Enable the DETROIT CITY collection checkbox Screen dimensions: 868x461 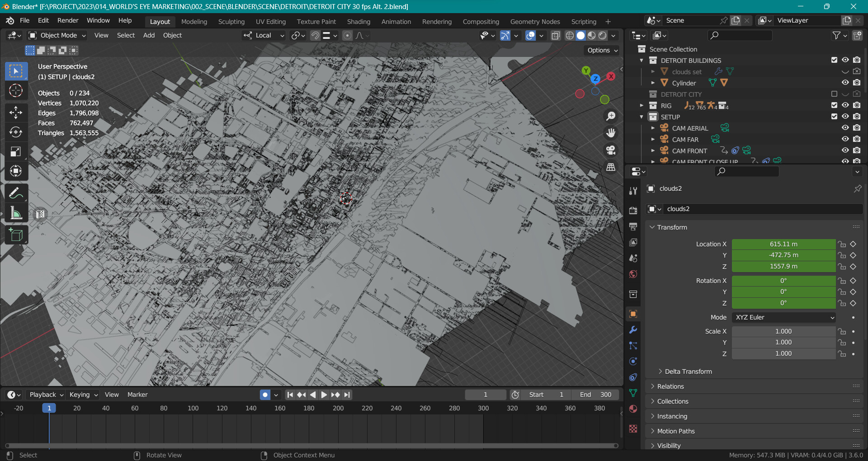pos(834,94)
